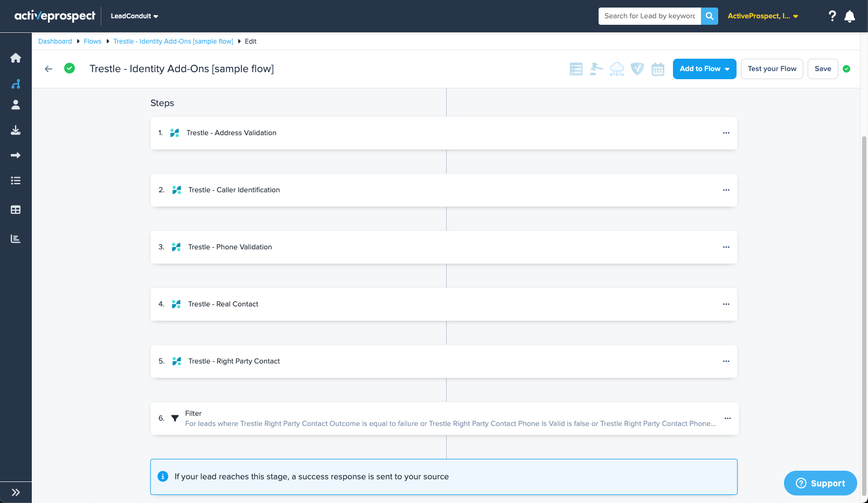Click the search magnifier button
The height and width of the screenshot is (503, 868).
coord(710,16)
